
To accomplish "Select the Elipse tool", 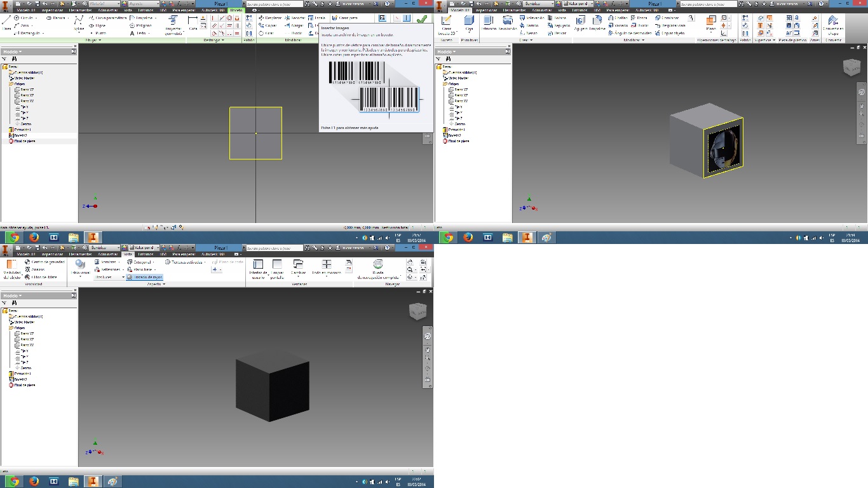I will tap(97, 25).
